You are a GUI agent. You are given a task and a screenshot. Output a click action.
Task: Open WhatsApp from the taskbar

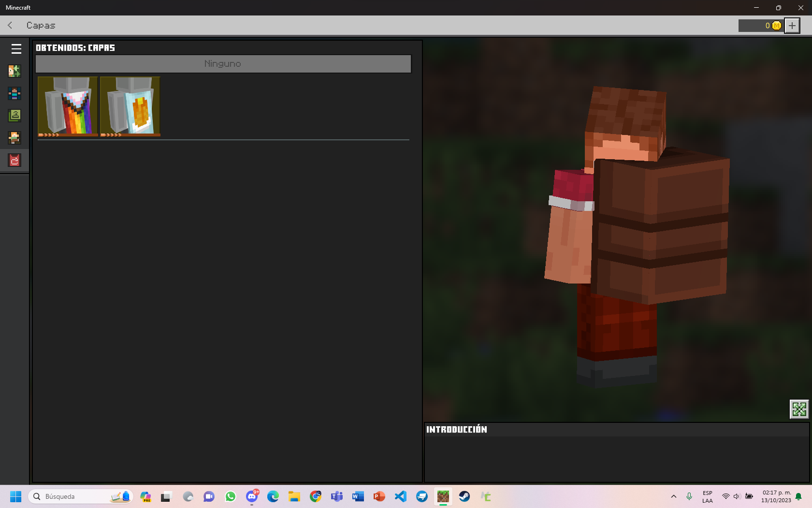click(231, 496)
